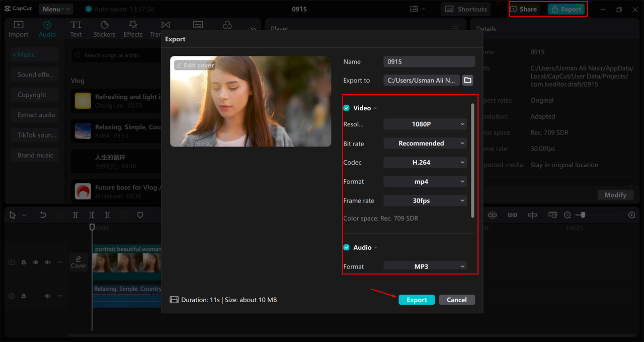Open the audio Format MP3 dropdown
The height and width of the screenshot is (342, 644).
click(425, 266)
